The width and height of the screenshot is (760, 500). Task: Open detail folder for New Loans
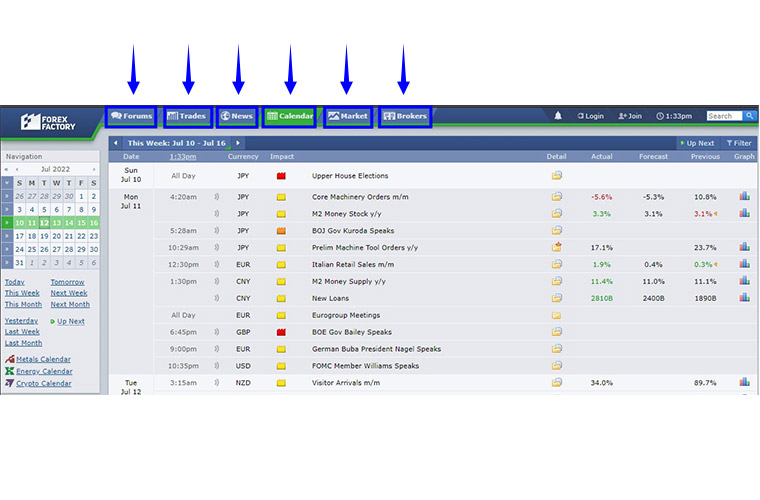(x=556, y=298)
